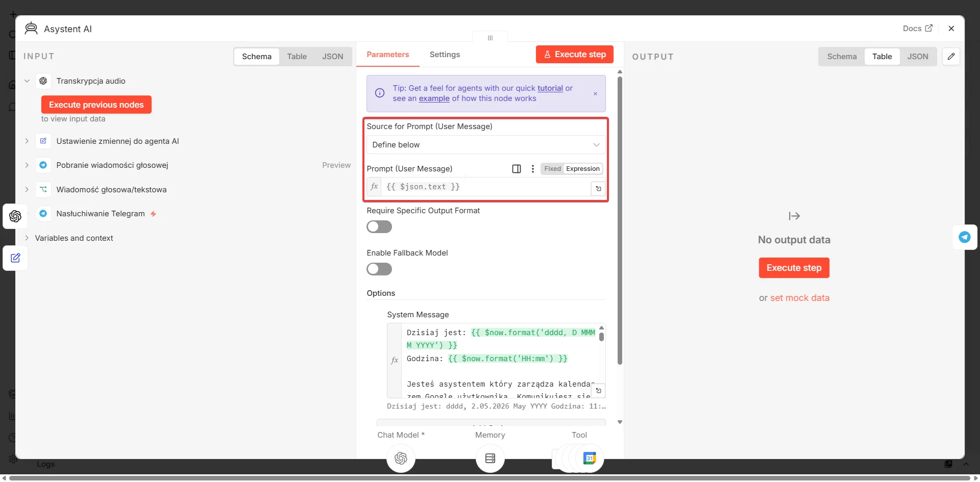The height and width of the screenshot is (482, 980).
Task: Click Telegram icon beside Pobranie wiadomości głosowej
Action: tap(43, 165)
